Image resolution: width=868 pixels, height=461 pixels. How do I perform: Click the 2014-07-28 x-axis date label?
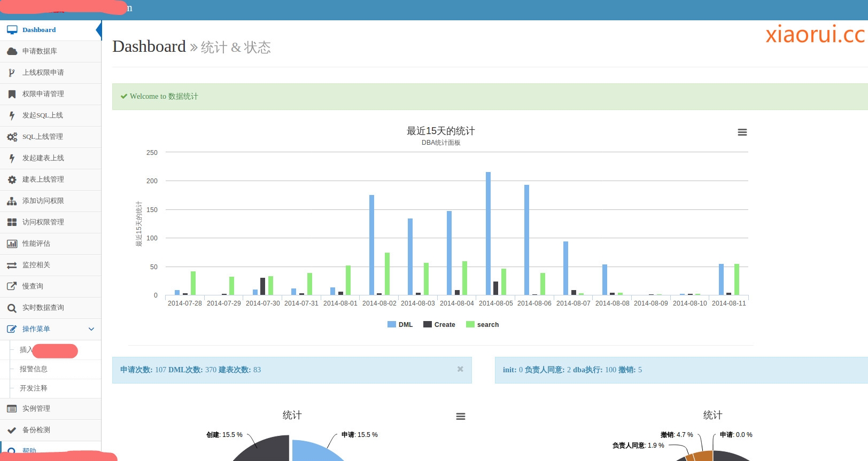click(x=185, y=303)
